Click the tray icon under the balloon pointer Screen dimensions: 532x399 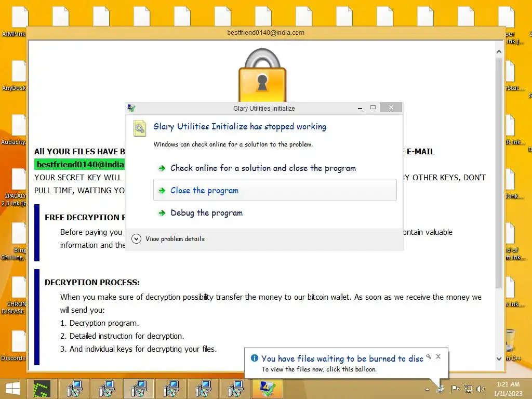[x=441, y=389]
